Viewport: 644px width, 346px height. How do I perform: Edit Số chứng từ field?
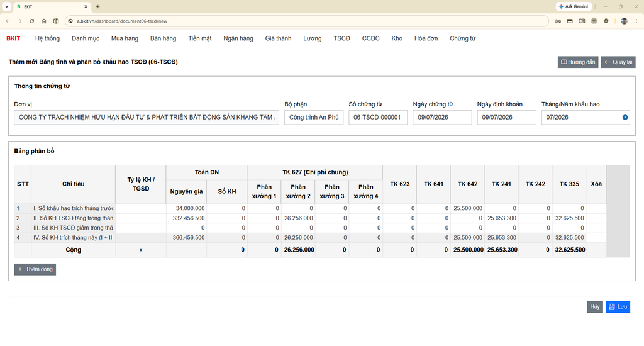(378, 118)
